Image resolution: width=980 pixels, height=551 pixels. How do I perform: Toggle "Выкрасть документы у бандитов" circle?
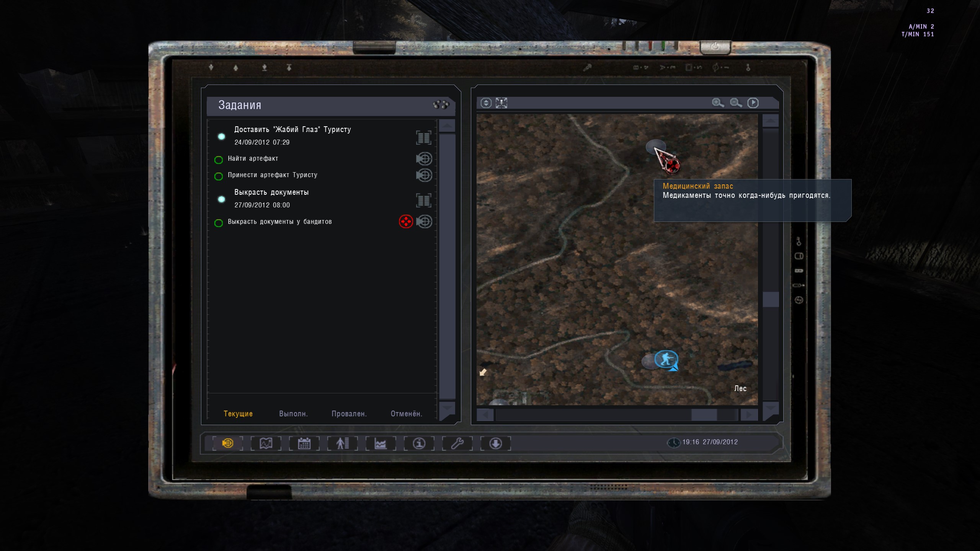point(219,223)
